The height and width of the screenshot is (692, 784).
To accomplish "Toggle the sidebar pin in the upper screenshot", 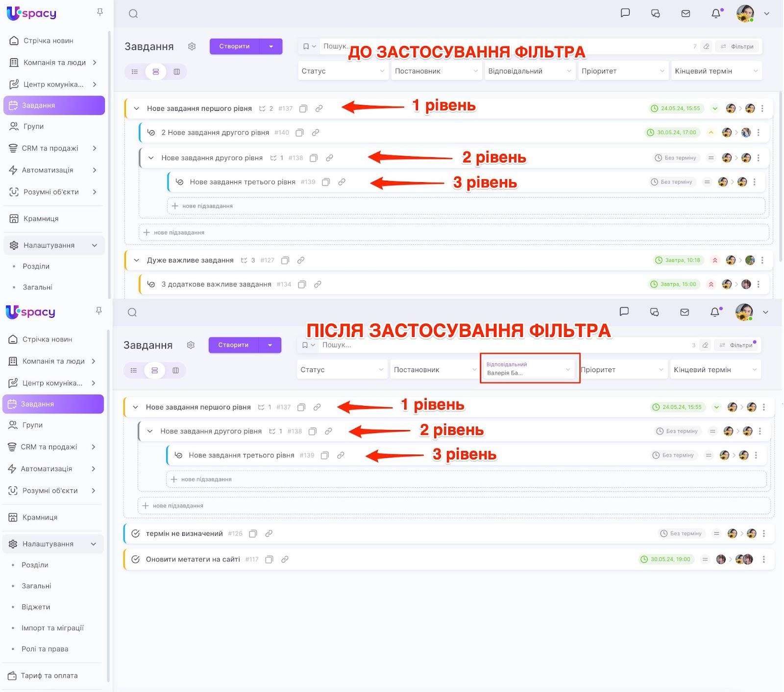I will pos(100,12).
